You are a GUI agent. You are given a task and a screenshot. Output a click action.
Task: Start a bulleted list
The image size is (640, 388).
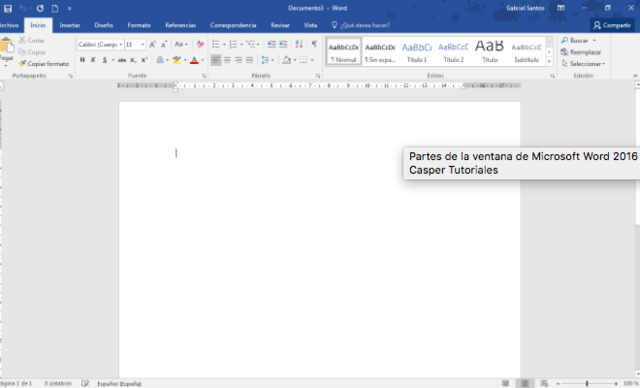(x=216, y=44)
